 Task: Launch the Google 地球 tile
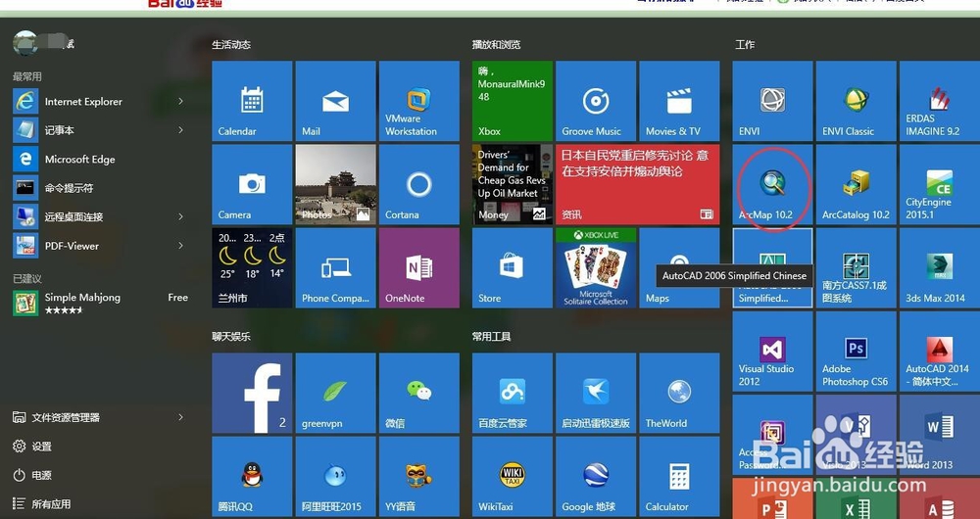pyautogui.click(x=596, y=477)
